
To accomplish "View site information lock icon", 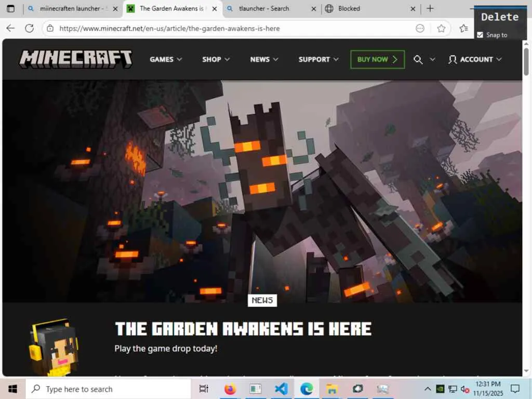I will [50, 29].
